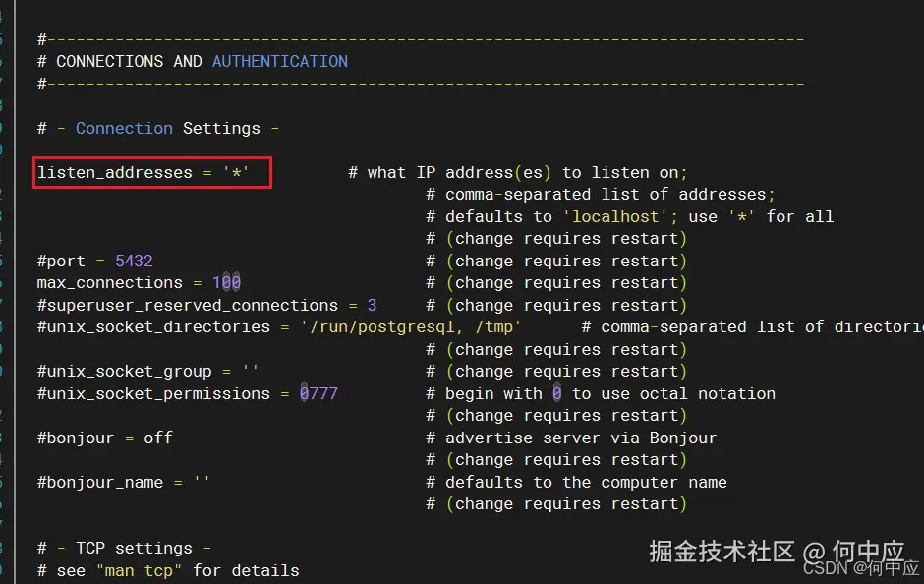
Task: Click the #superuser_reserved_connections setting name
Action: (x=188, y=305)
